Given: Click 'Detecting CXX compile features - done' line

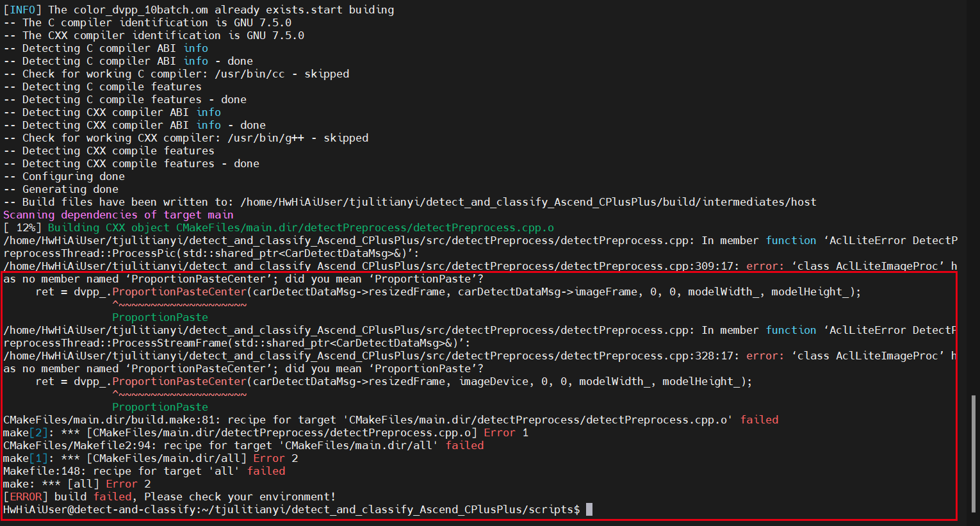Looking at the screenshot, I should coord(131,163).
